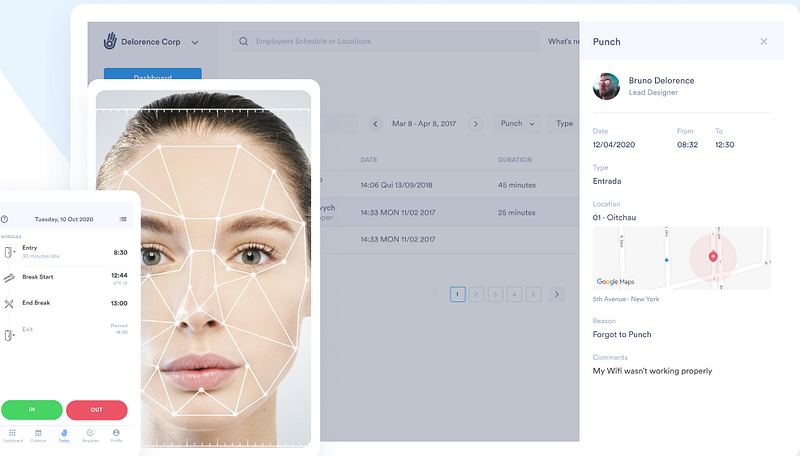This screenshot has height=456, width=800.
Task: Click the 25 minutes duration cell
Action: tap(517, 213)
